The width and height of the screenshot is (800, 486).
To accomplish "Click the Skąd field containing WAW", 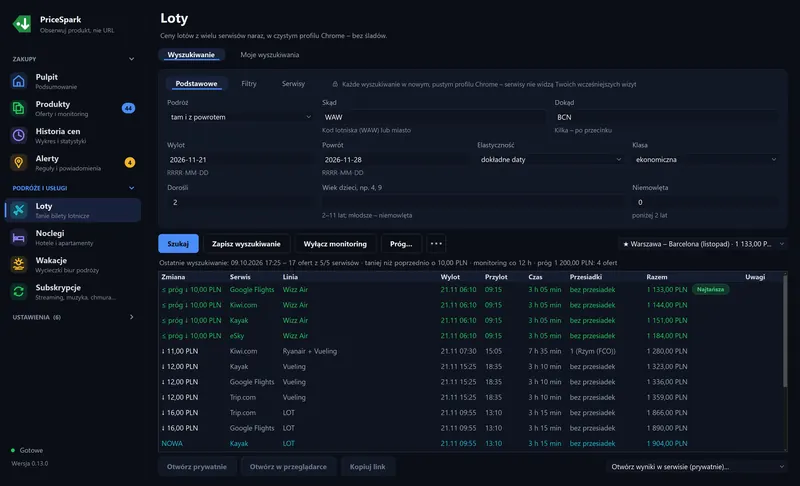I will 433,117.
